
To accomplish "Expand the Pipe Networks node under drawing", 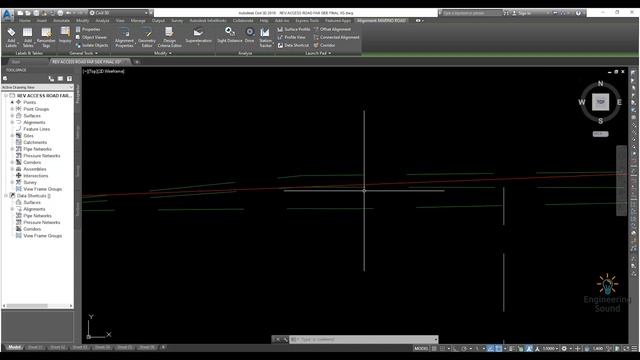I will click(x=12, y=149).
